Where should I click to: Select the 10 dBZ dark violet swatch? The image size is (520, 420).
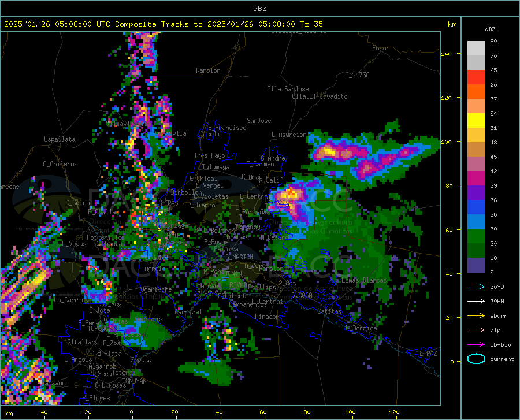click(x=476, y=265)
